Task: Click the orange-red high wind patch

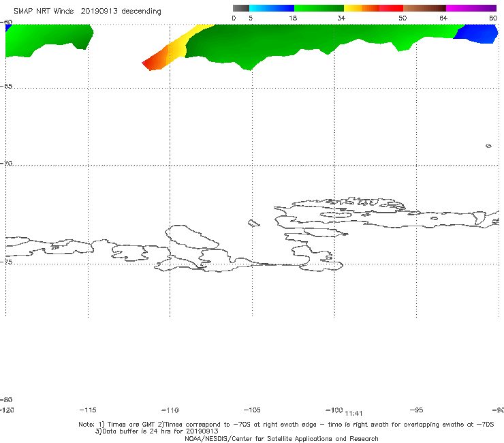Action: coord(157,59)
